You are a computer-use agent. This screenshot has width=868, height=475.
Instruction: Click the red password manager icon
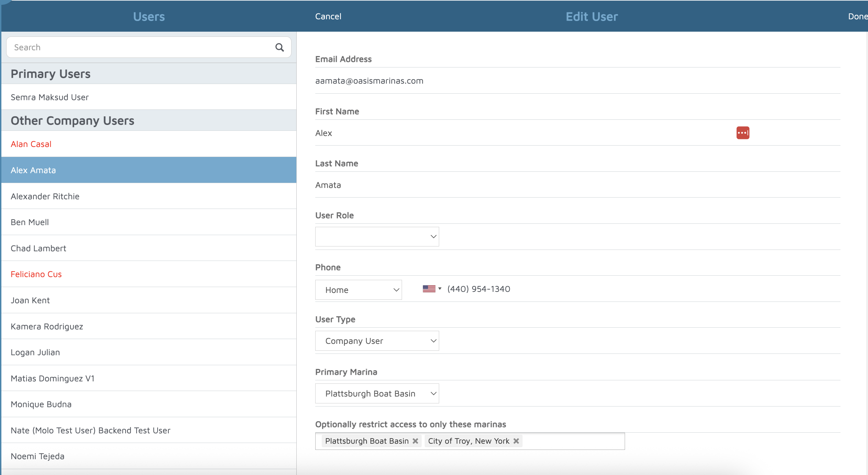pyautogui.click(x=742, y=133)
